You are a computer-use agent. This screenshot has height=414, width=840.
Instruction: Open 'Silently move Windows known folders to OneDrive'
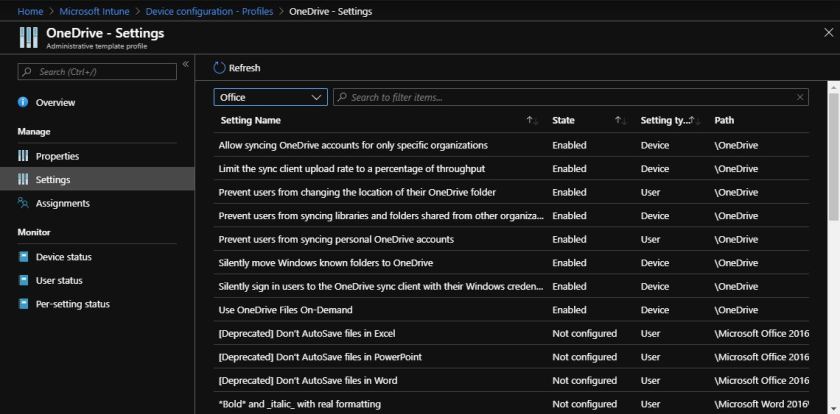[326, 263]
